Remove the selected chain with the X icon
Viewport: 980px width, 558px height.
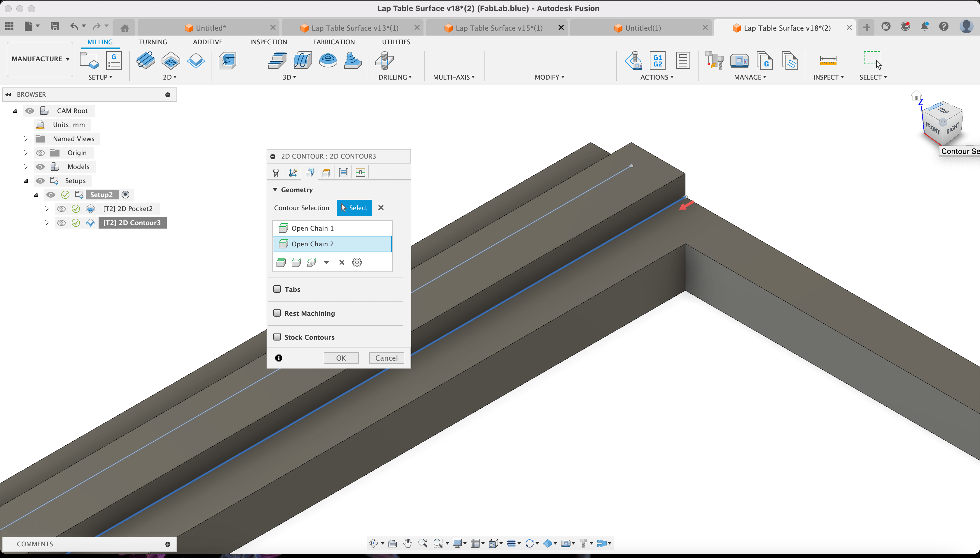tap(342, 262)
